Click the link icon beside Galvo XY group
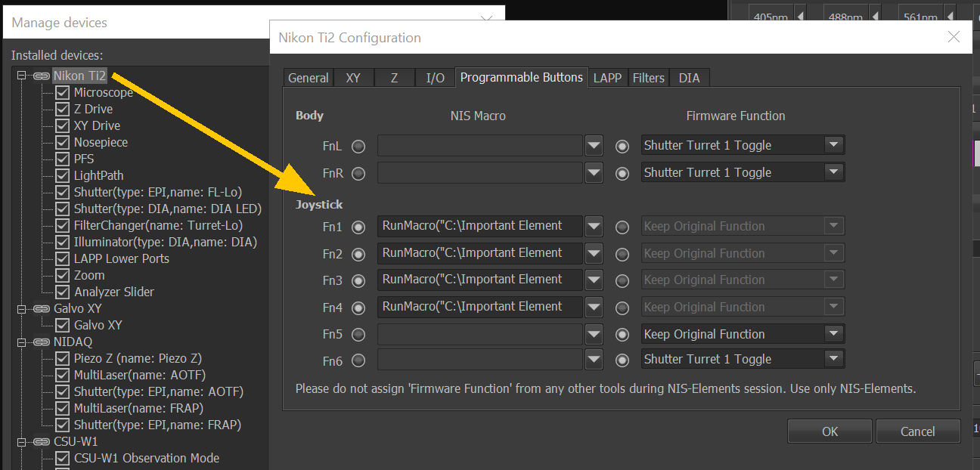980x470 pixels. (x=41, y=308)
